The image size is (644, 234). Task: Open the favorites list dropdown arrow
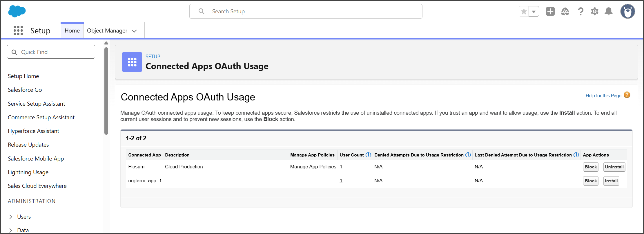pos(534,12)
